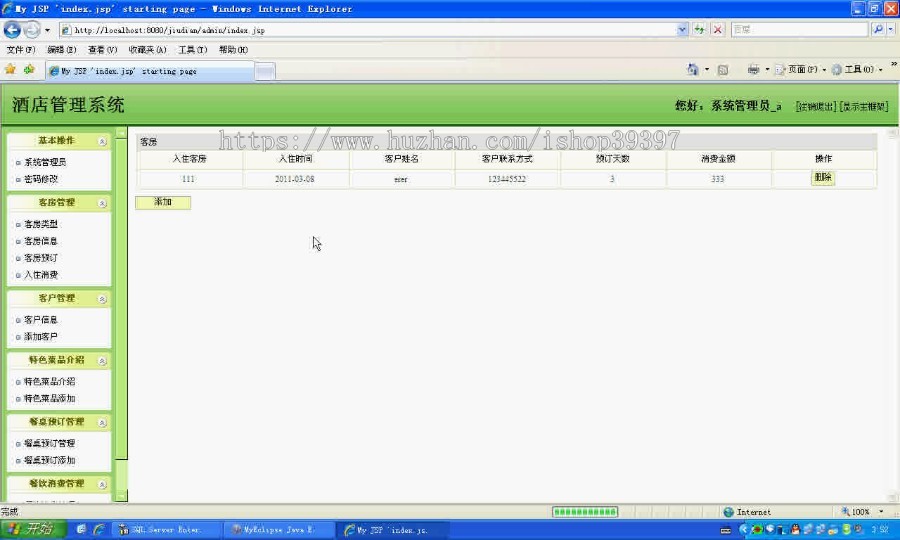
Task: Open 特色菜品介绍 link in the sidebar list
Action: pos(49,382)
